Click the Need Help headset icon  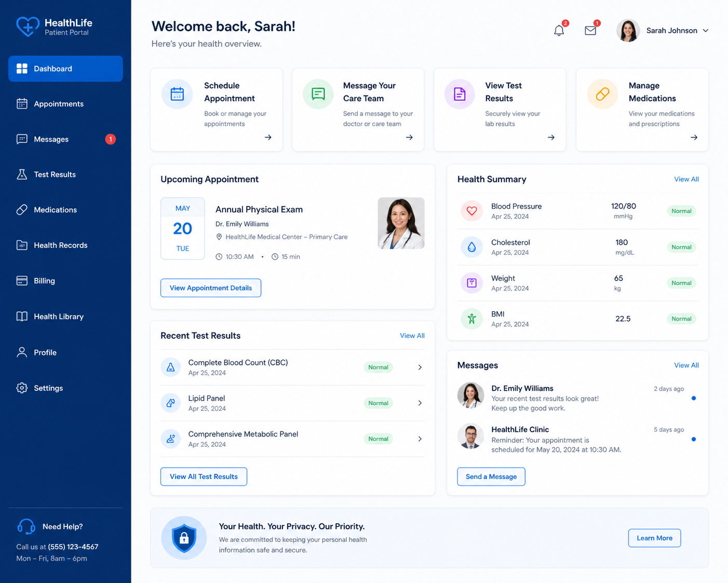pos(26,526)
